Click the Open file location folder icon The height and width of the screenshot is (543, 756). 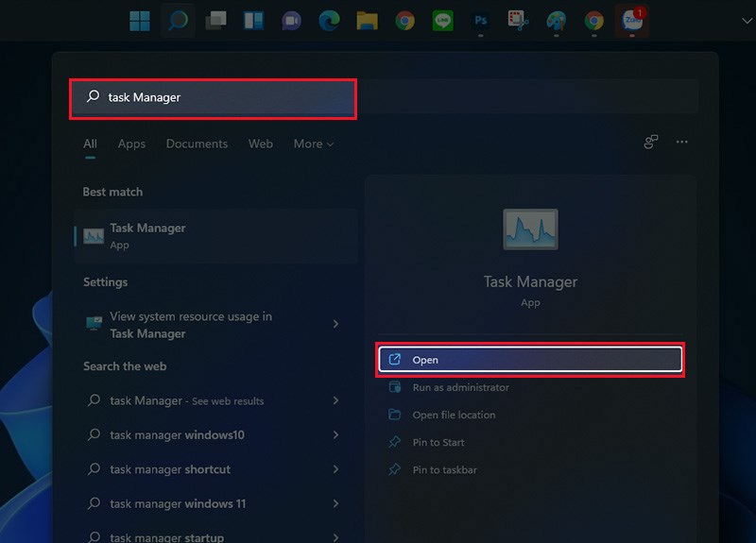tap(394, 415)
